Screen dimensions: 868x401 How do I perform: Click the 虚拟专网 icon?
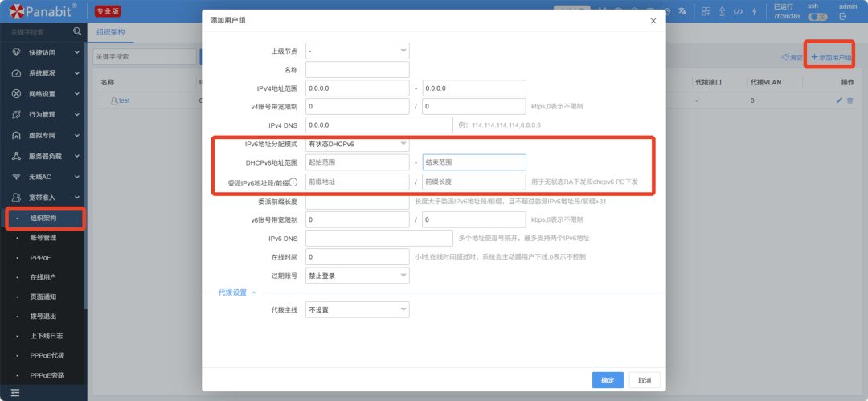[16, 135]
